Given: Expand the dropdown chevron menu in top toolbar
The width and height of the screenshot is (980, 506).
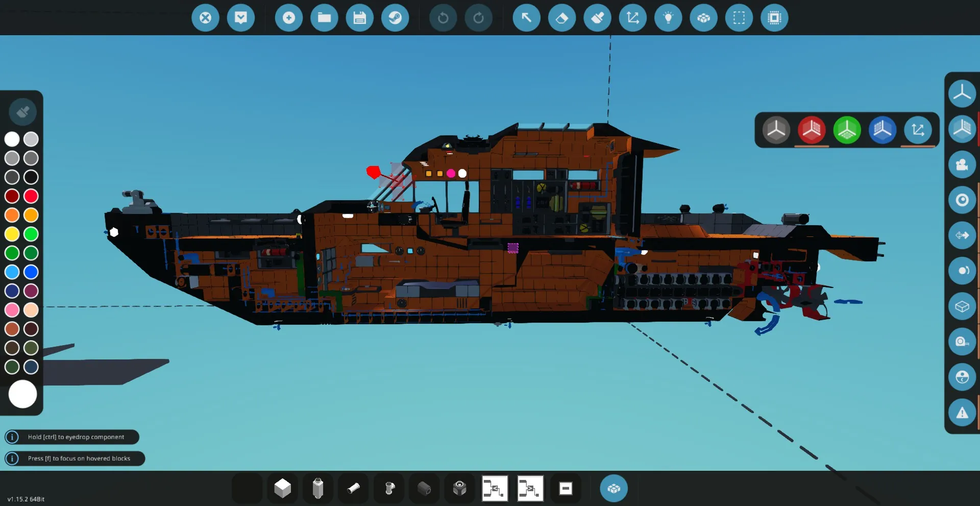Looking at the screenshot, I should click(x=241, y=18).
